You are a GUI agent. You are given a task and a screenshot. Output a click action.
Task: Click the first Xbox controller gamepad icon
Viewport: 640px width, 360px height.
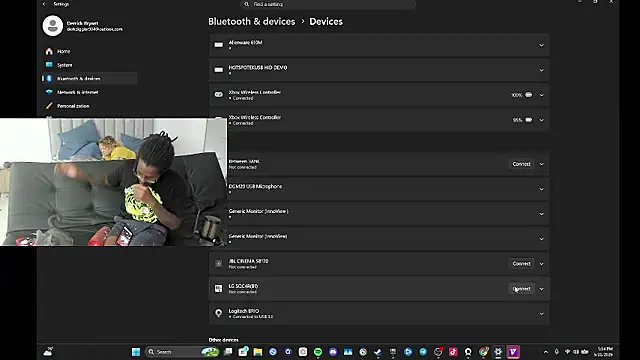click(x=219, y=95)
